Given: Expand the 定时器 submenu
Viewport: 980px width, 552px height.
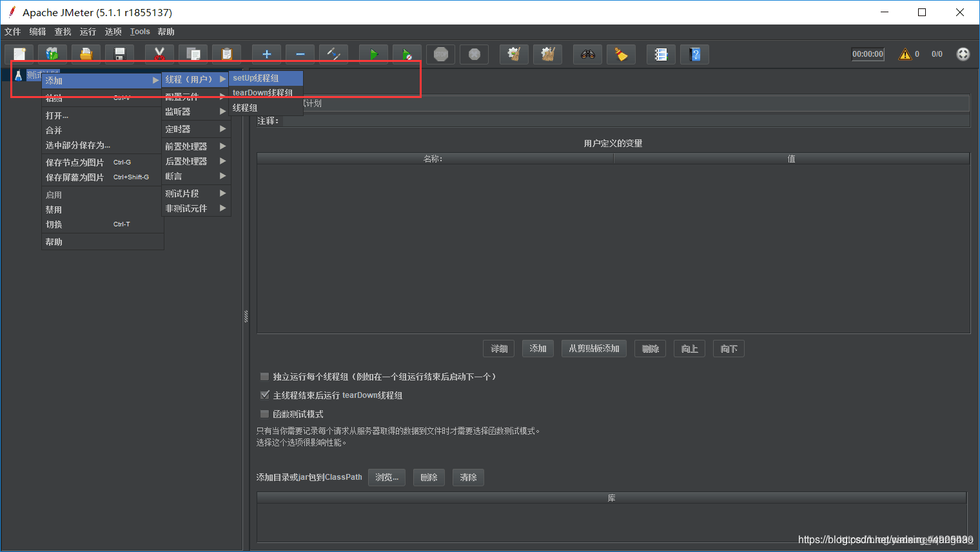Looking at the screenshot, I should [196, 129].
